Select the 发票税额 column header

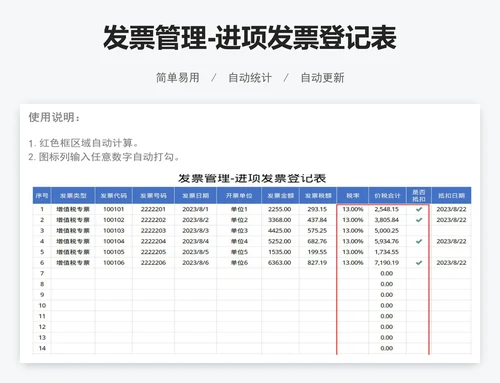[318, 196]
